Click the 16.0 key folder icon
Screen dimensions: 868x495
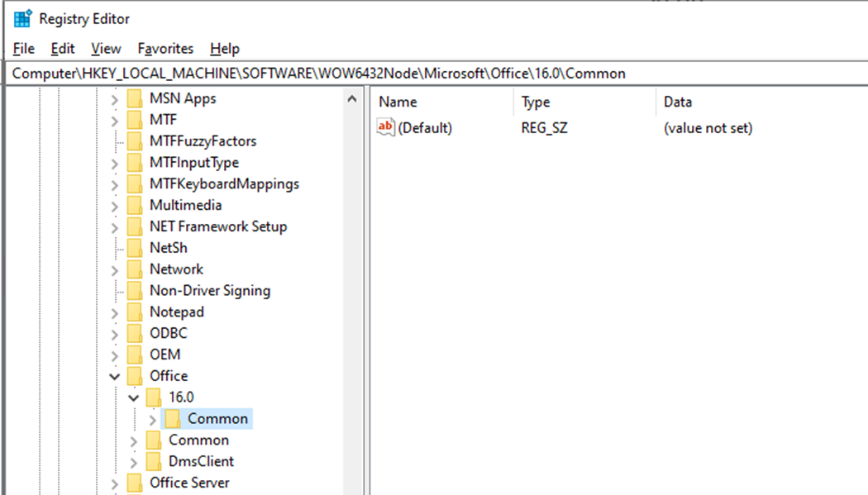click(155, 397)
